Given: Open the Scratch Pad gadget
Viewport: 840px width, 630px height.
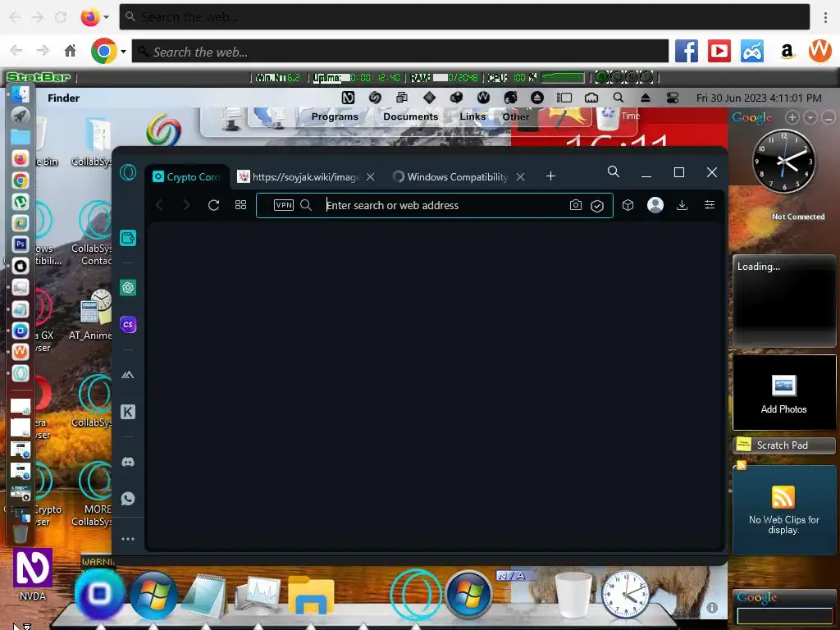Looking at the screenshot, I should point(783,445).
